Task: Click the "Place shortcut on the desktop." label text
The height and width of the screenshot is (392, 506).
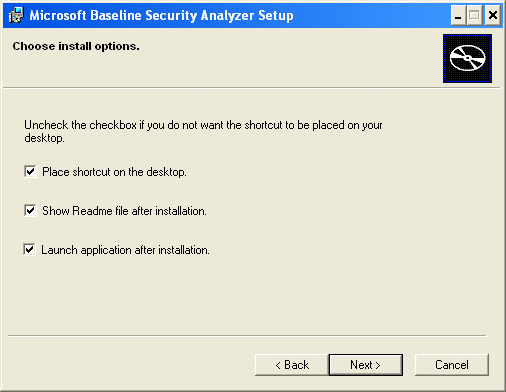Action: (114, 172)
